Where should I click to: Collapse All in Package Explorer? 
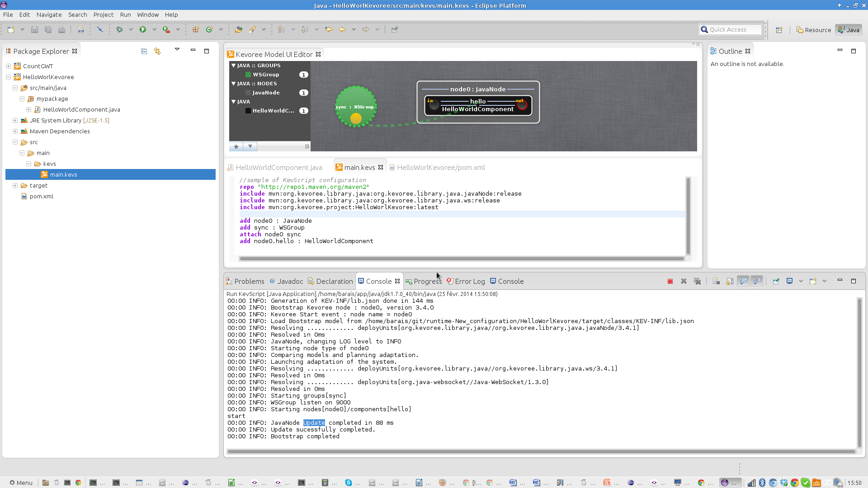144,51
